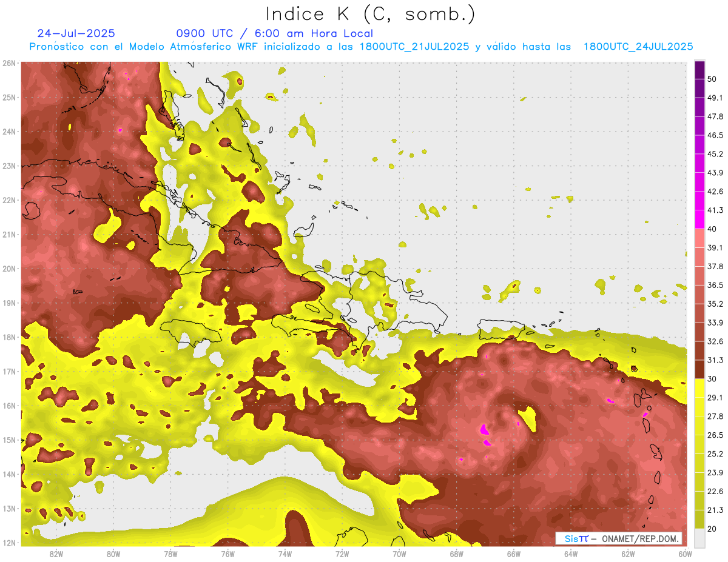The width and height of the screenshot is (728, 562).
Task: Click the '49.1' legend value
Action: [715, 98]
